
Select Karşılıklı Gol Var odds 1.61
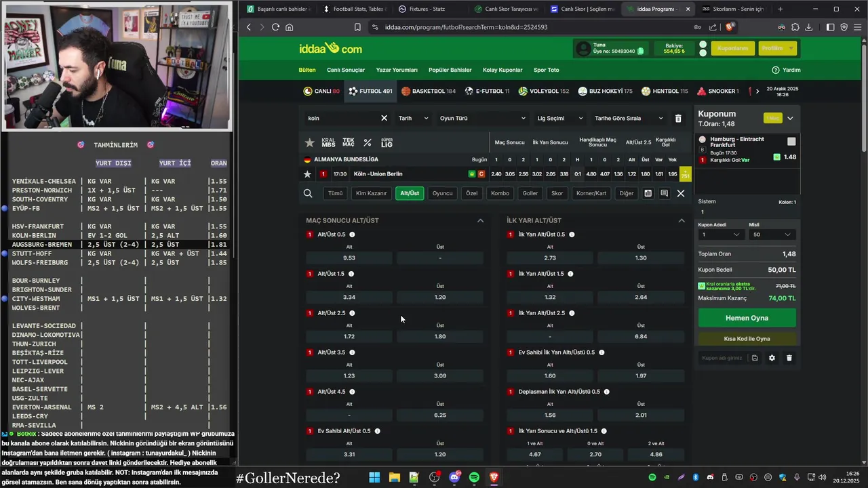click(x=659, y=174)
